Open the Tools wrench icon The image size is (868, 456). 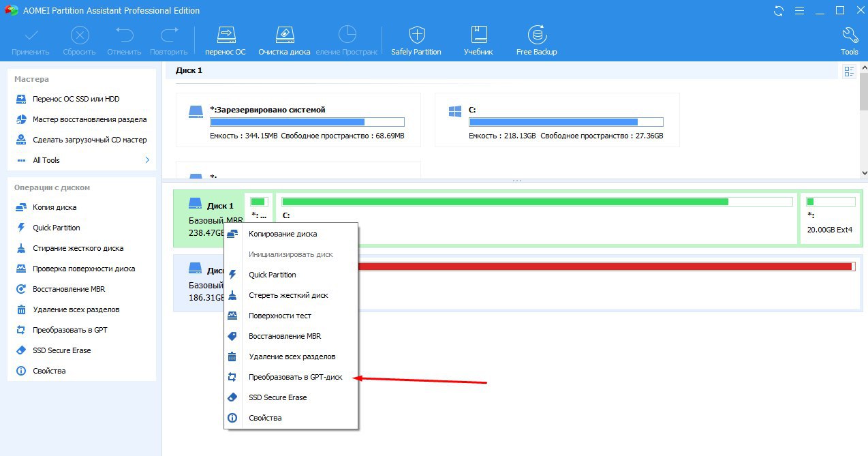(850, 41)
